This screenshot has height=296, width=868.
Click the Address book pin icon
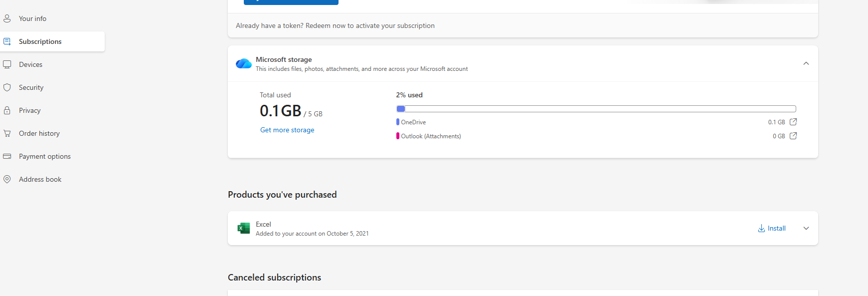(7, 179)
